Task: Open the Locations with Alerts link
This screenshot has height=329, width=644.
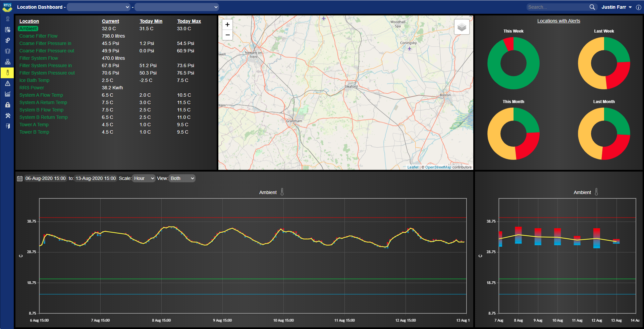Action: (559, 21)
